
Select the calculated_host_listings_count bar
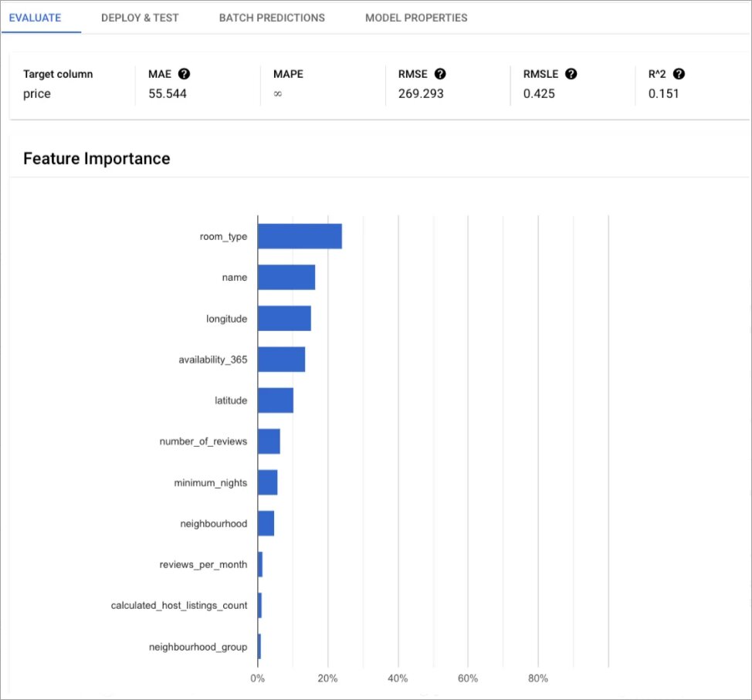259,605
